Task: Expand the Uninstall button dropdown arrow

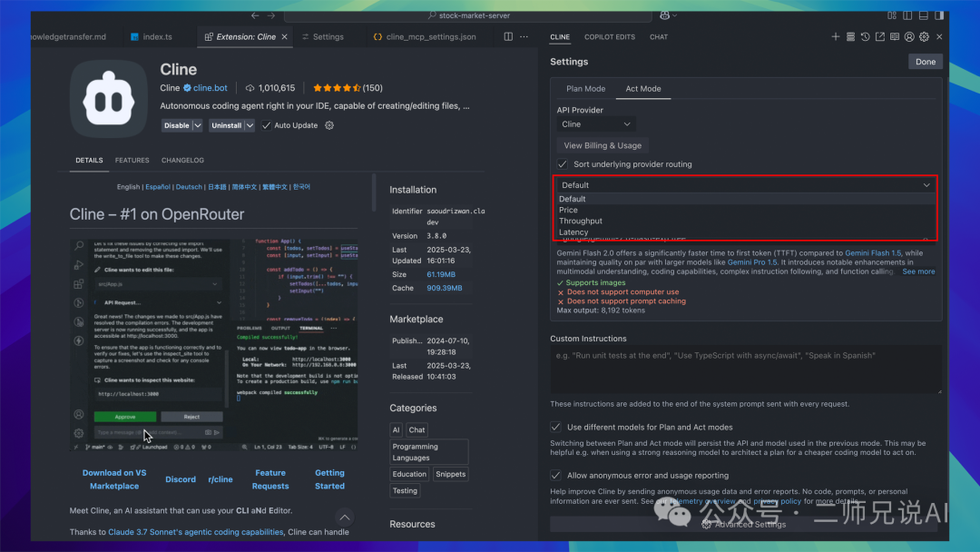Action: 250,125
